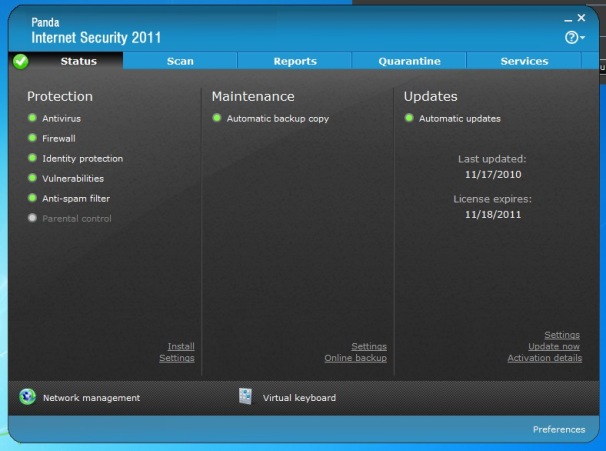Minimize the Panda Internet Security window
Viewport: 606px width, 451px height.
coord(568,19)
